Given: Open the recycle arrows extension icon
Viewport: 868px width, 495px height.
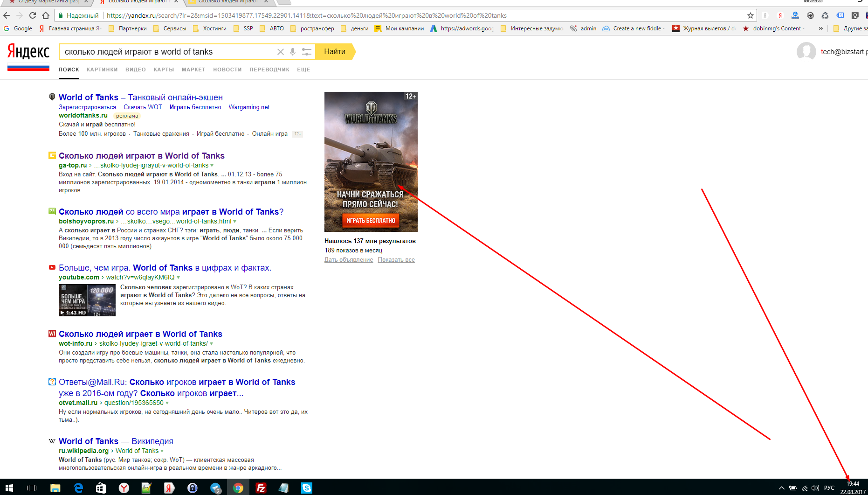Looking at the screenshot, I should coord(825,15).
